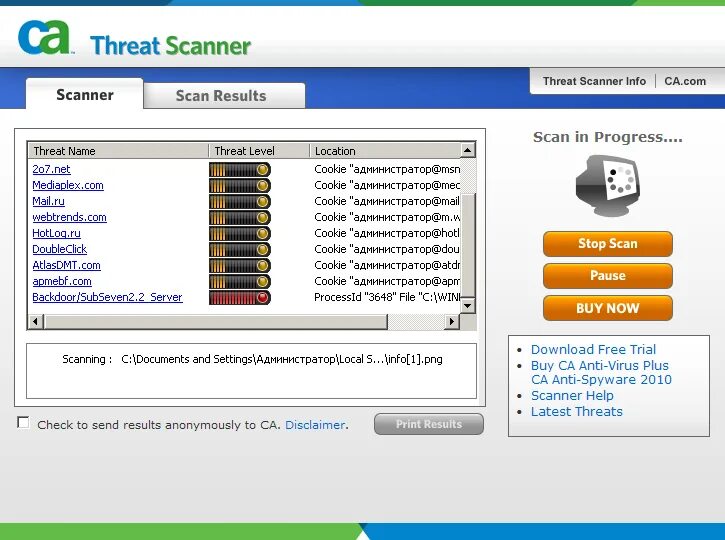Click threat level meter for apmebf.com
Screen dimensions: 725x540
click(x=240, y=282)
